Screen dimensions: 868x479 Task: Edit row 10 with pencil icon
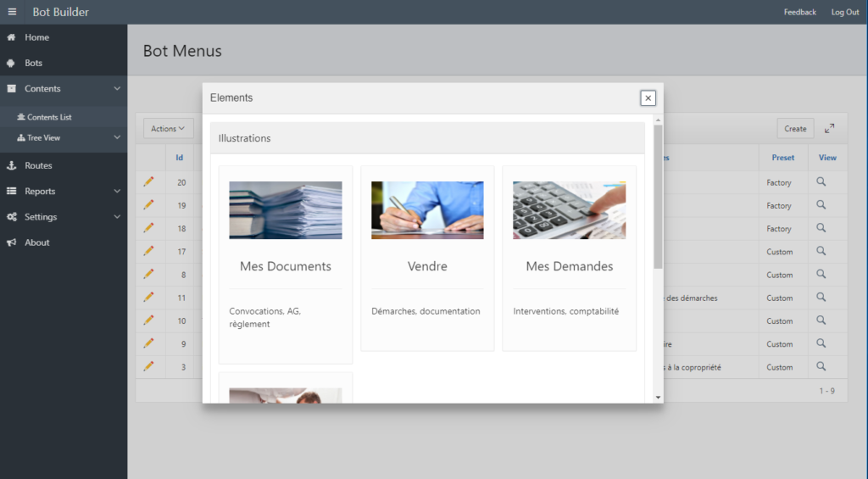pos(148,320)
